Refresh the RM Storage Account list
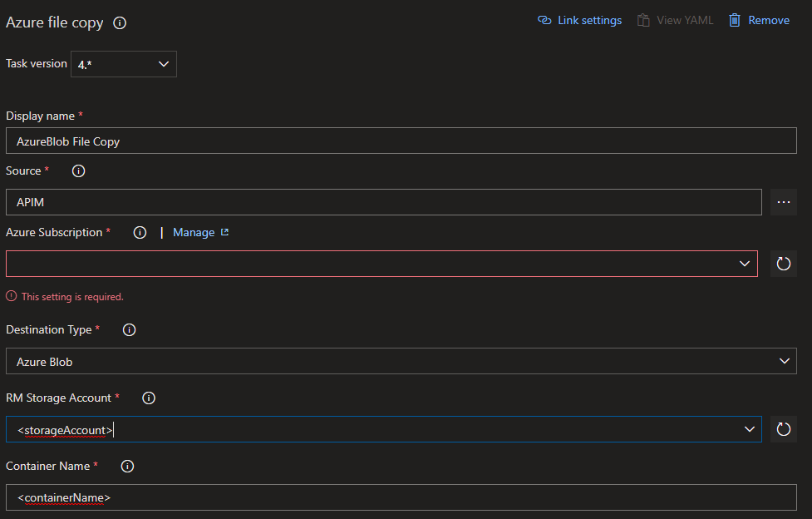Screen dimensions: 812x519 coord(783,429)
